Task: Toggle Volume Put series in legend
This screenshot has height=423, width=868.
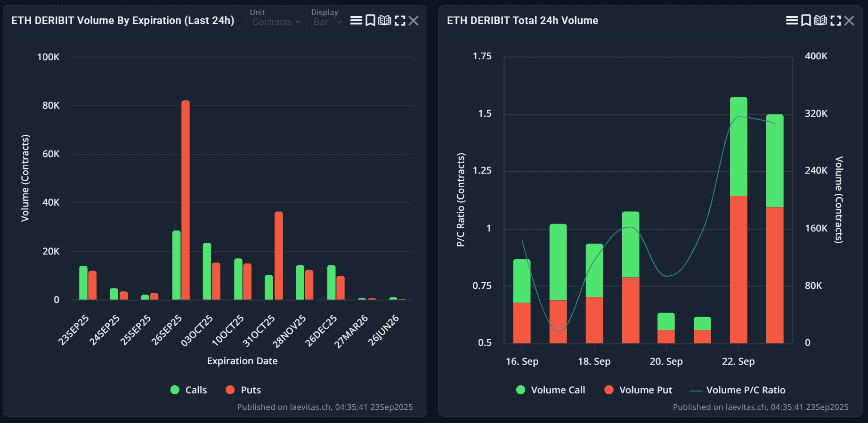Action: [x=638, y=390]
